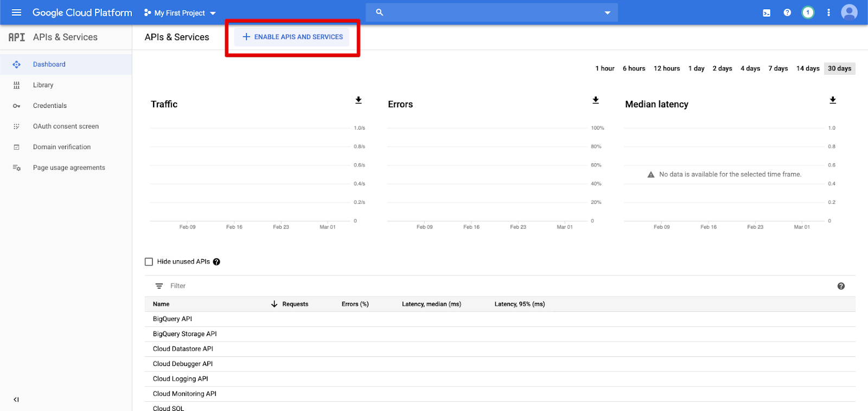Go to Credentials in the sidebar
Image resolution: width=868 pixels, height=411 pixels.
click(x=50, y=106)
